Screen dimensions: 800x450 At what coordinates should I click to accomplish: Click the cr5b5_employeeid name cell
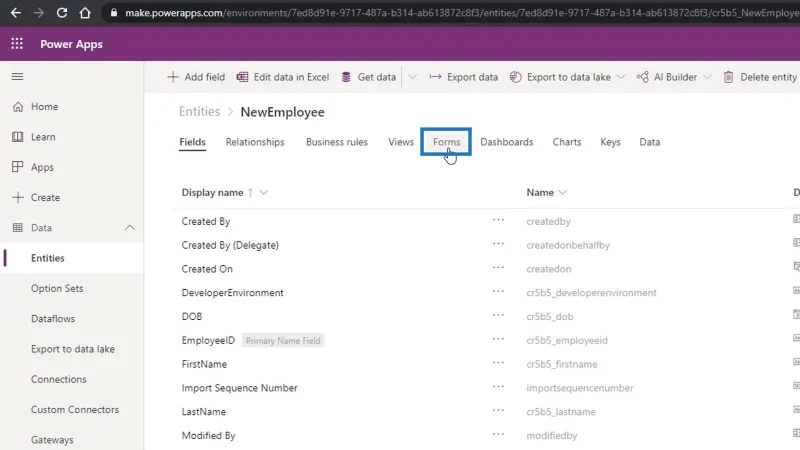[x=567, y=340]
